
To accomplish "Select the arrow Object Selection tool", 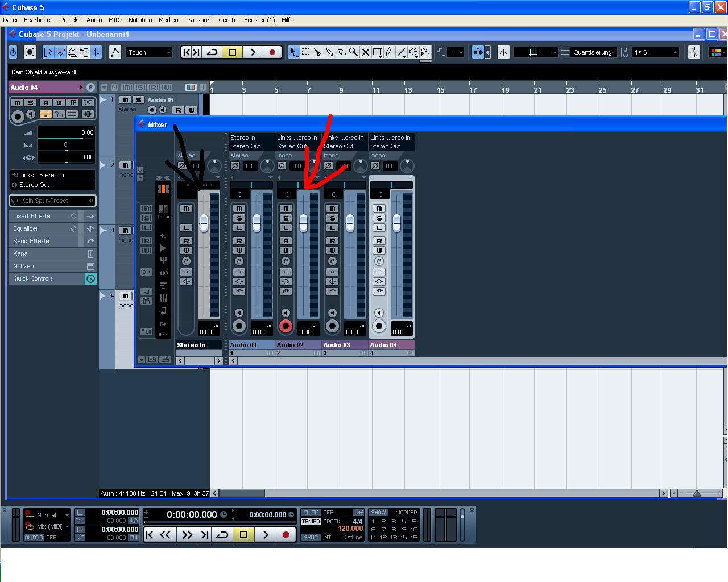I will point(293,52).
